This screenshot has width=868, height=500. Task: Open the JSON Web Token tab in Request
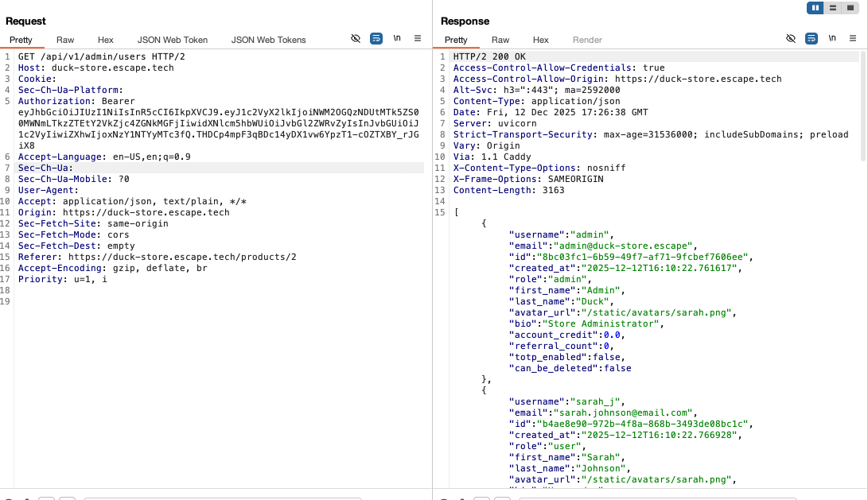coord(172,40)
